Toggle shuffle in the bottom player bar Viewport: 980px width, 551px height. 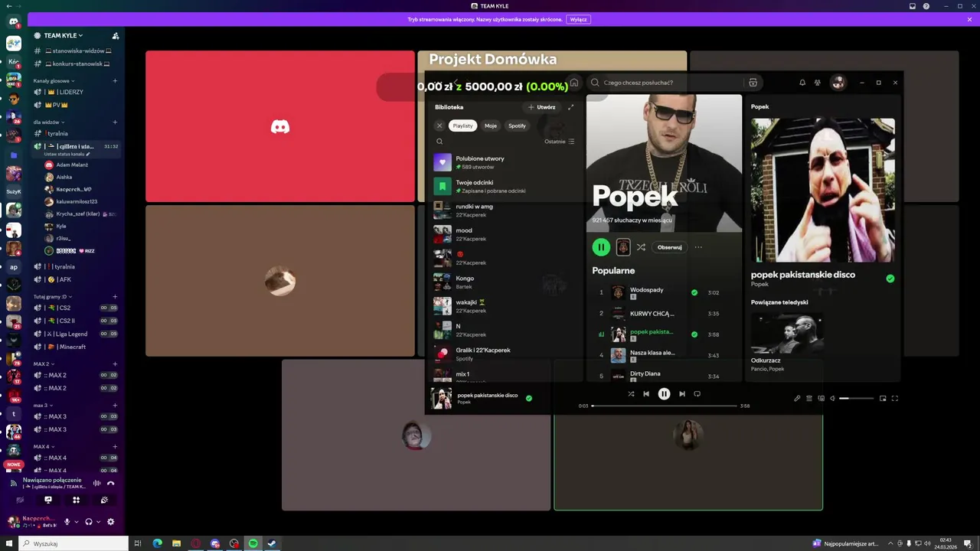click(x=631, y=394)
